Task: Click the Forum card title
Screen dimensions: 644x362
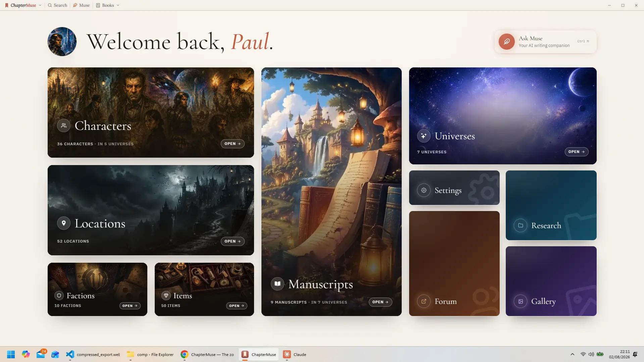Action: click(x=446, y=301)
